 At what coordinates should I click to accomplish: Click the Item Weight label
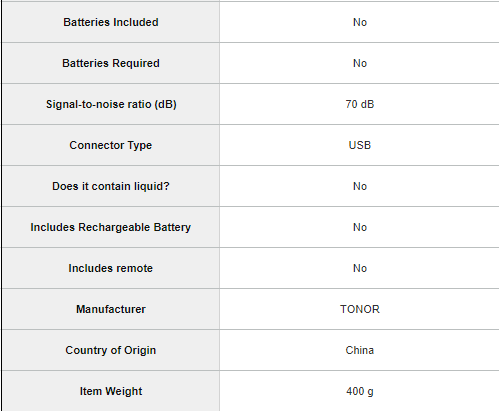tap(111, 391)
